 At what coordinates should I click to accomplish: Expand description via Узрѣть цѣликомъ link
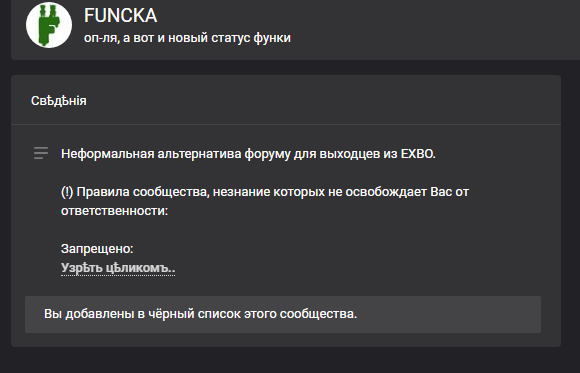tap(118, 268)
